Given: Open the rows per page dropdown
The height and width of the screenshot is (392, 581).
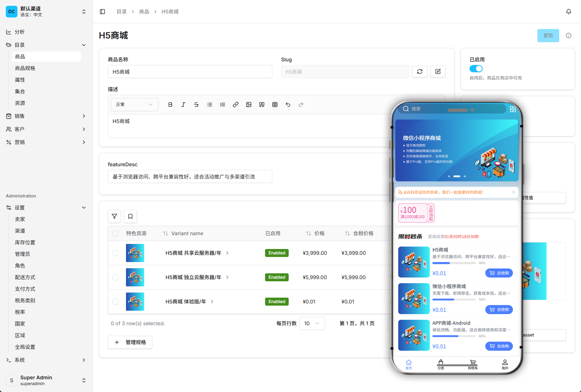Looking at the screenshot, I should coord(312,323).
